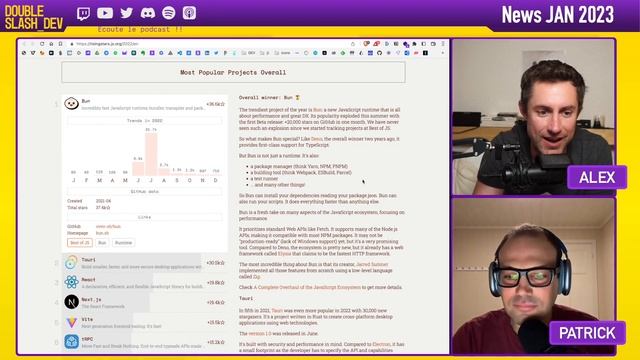640x360 pixels.
Task: Open the YouTube icon in the header
Action: (x=105, y=13)
